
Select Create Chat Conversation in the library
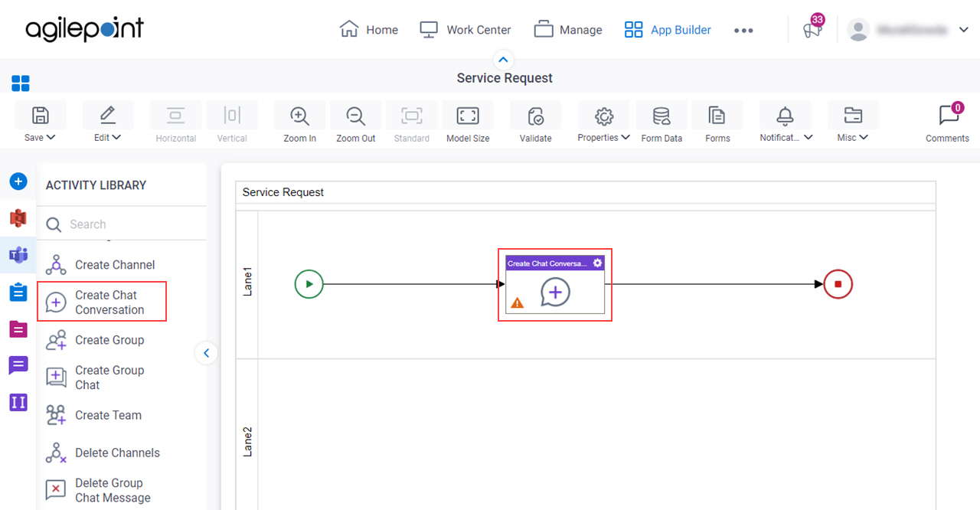point(101,302)
